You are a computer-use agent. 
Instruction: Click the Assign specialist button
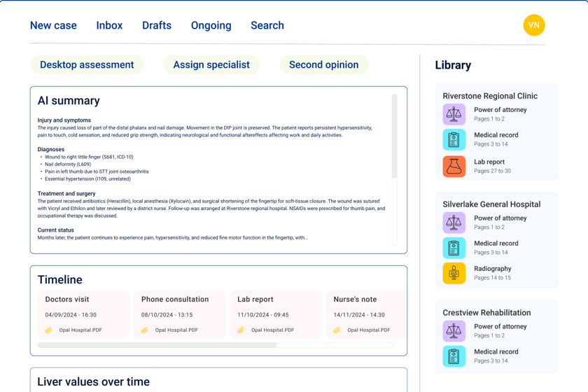click(211, 64)
